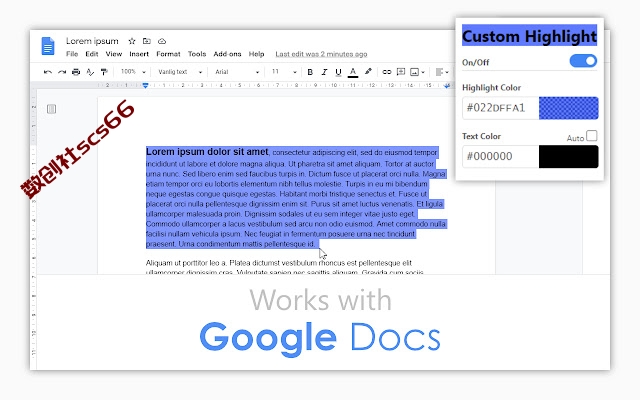The height and width of the screenshot is (400, 640).
Task: Open the highlight color pen tool
Action: (x=368, y=71)
